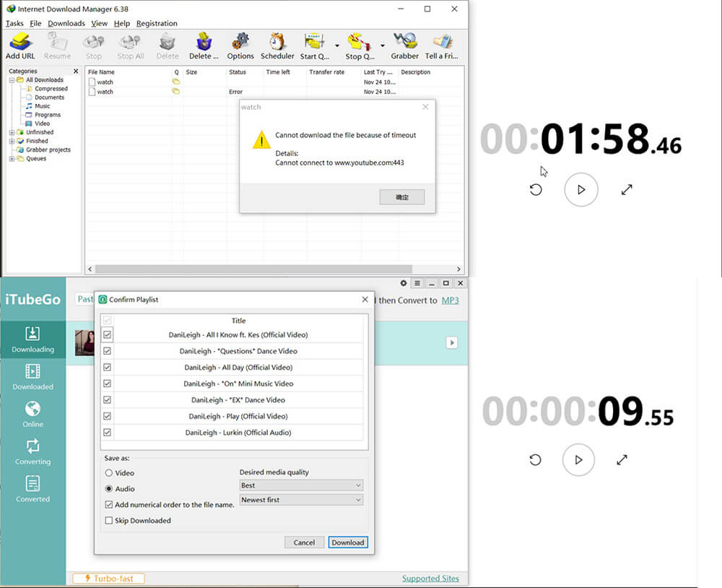Expand iTubeGo download item arrow
Screen dimensions: 722x588
[x=452, y=342]
